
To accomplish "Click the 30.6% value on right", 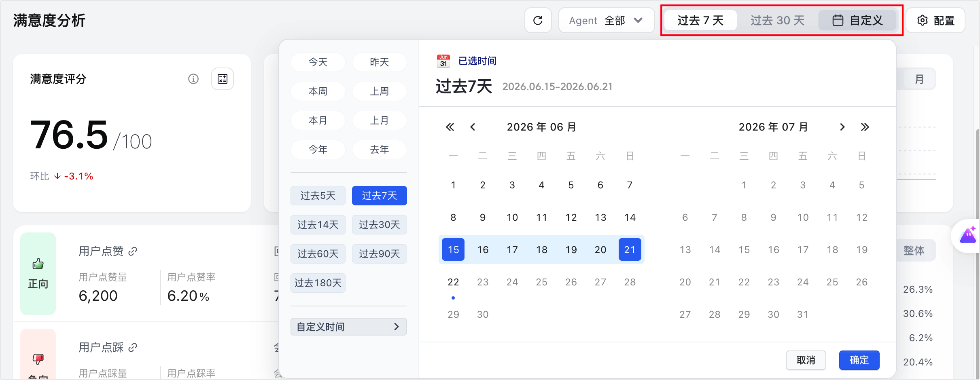I will tap(918, 314).
